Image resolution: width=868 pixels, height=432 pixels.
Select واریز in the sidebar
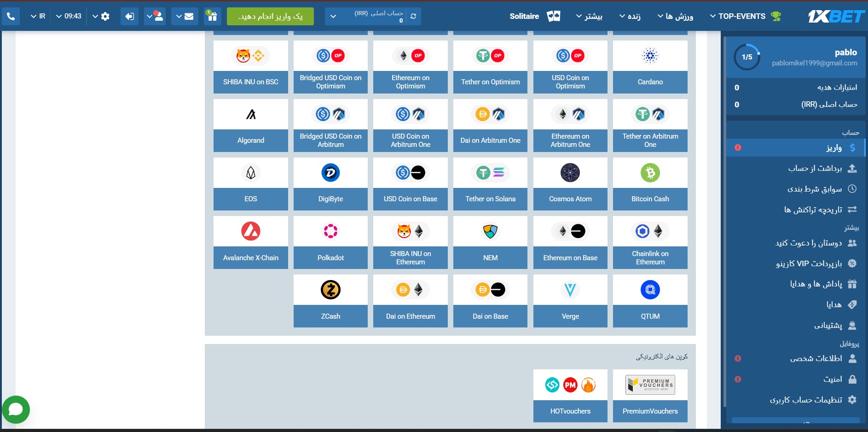coord(796,147)
